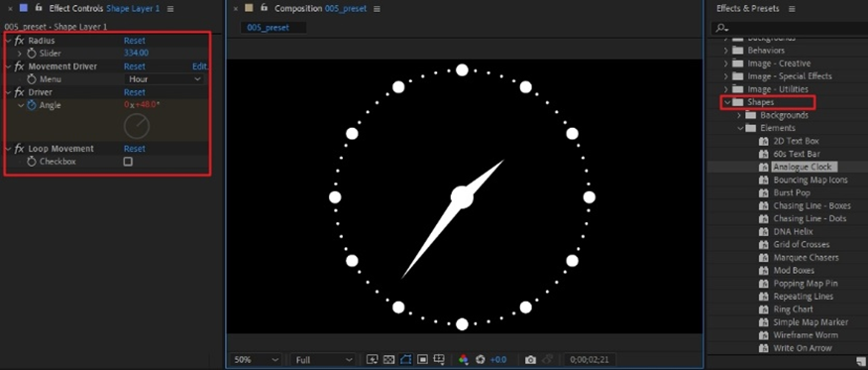868x370 pixels.
Task: Reset the Movement Driver effect
Action: click(135, 66)
